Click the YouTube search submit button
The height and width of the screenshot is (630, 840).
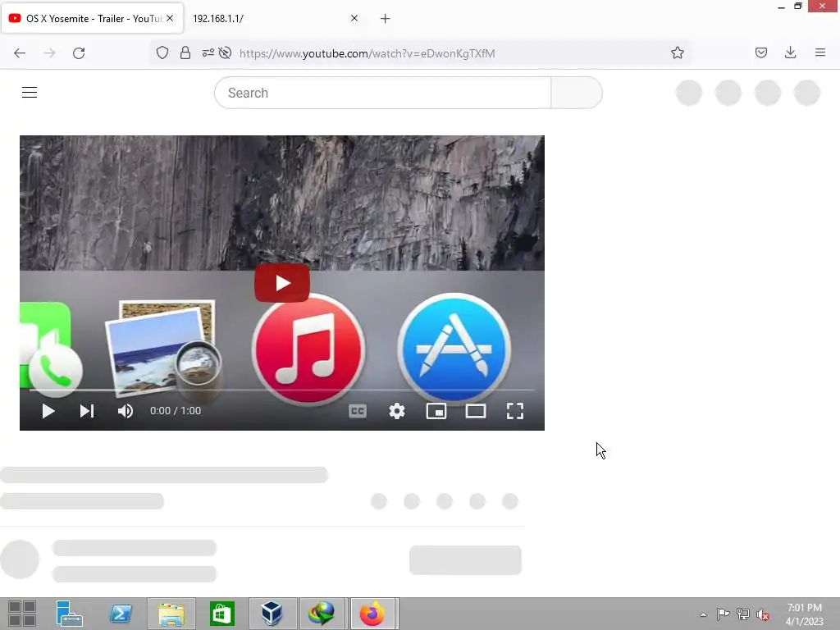[577, 93]
